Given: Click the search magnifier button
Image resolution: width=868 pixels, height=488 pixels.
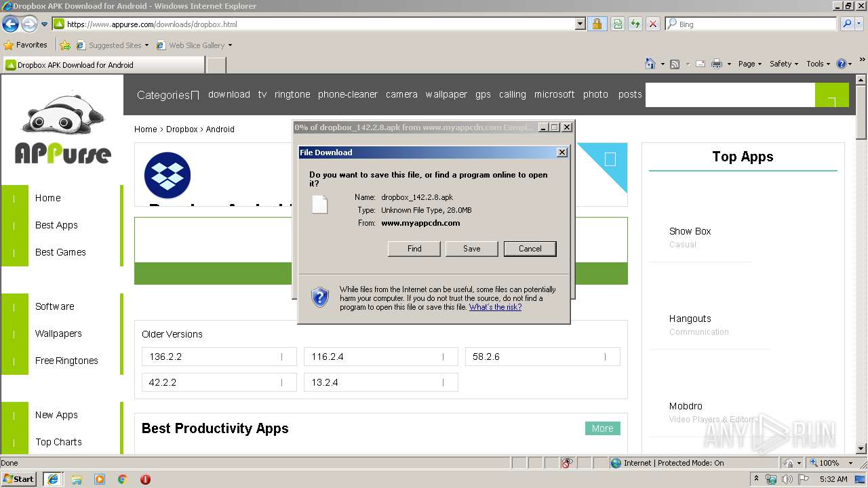Looking at the screenshot, I should [x=847, y=24].
